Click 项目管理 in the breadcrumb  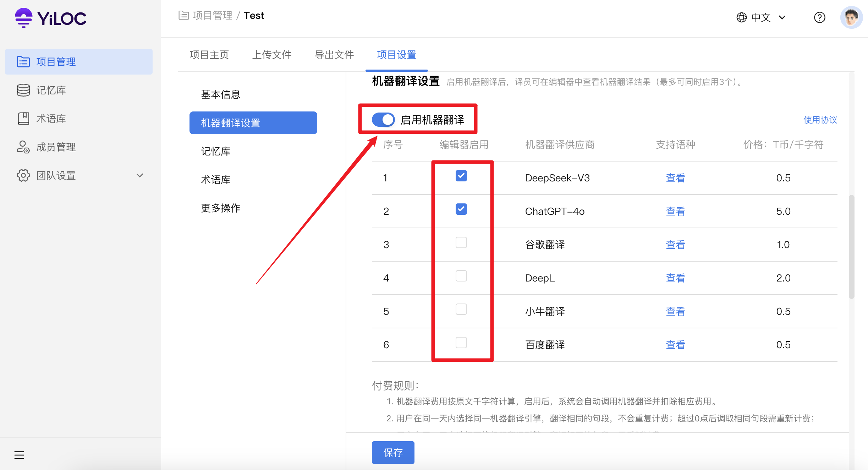(213, 15)
